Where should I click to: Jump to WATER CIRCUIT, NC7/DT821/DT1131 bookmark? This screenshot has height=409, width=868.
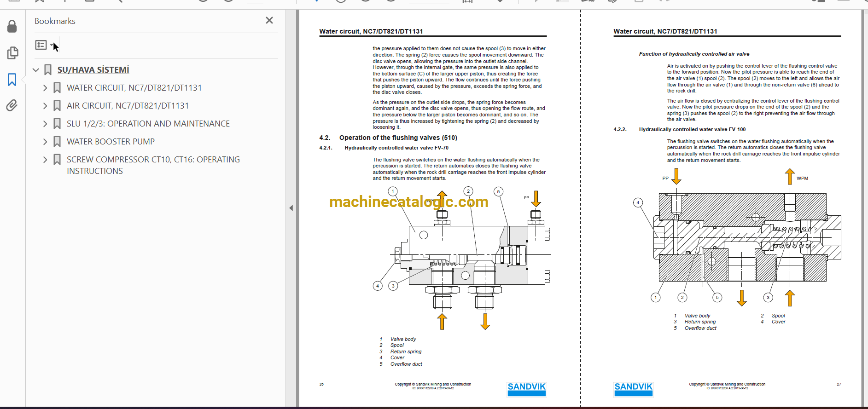coord(134,88)
